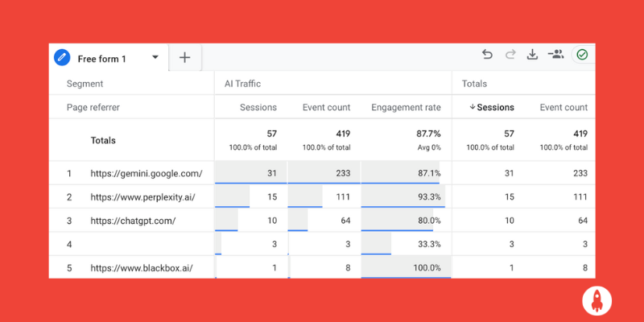
Task: Click the 80.0% engagement rate cell
Action: click(x=429, y=221)
